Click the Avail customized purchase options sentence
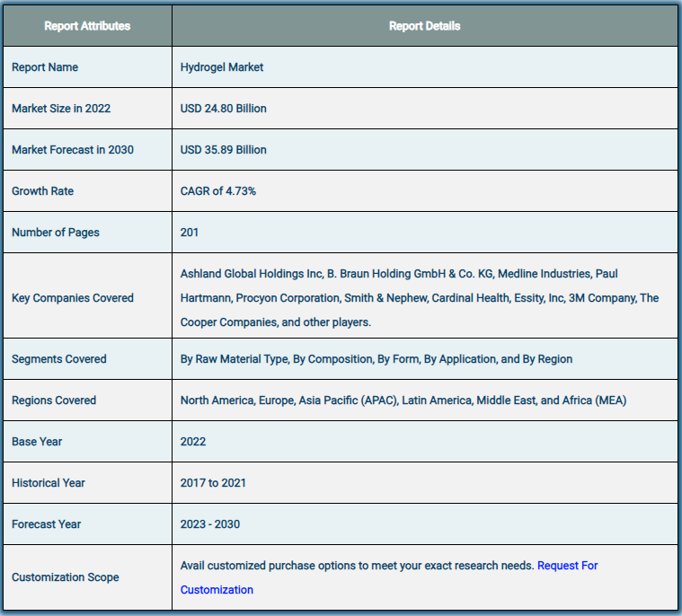Screen dimensions: 682x616 (357, 566)
